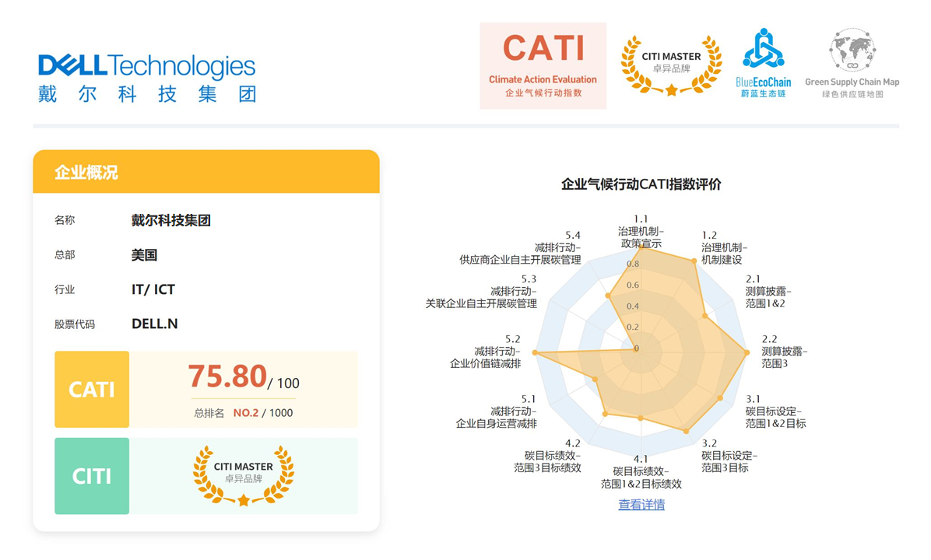Click the radar data point on axis 2.2

747,353
